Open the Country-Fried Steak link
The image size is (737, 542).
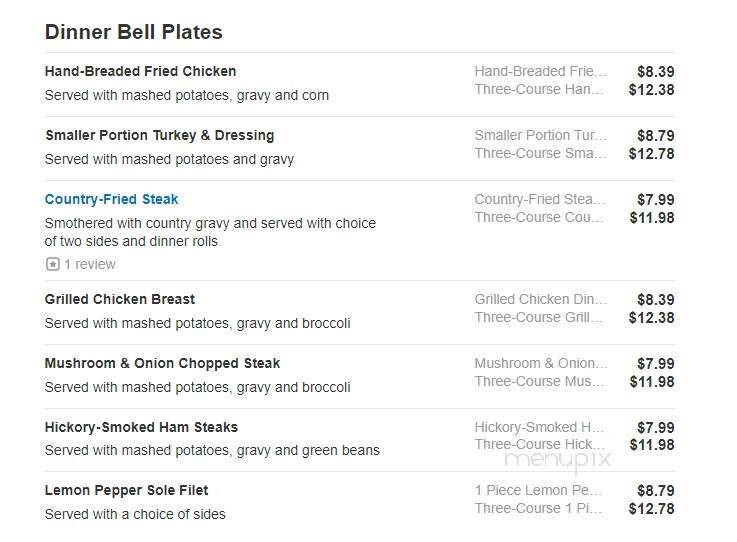pos(111,199)
